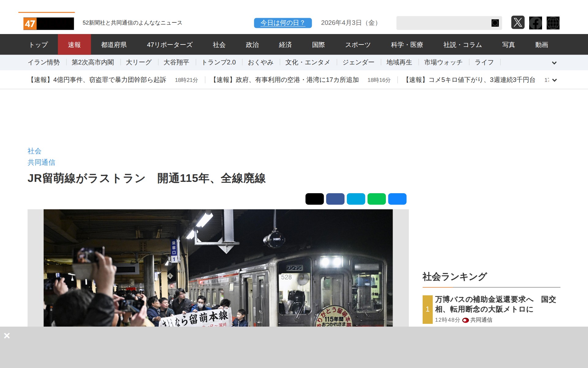The height and width of the screenshot is (368, 588).
Task: Go to スポーツ in navigation bar
Action: (358, 45)
